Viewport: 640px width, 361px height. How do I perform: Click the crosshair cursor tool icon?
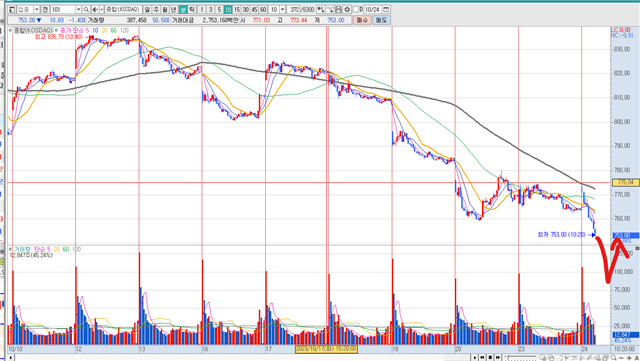click(330, 9)
